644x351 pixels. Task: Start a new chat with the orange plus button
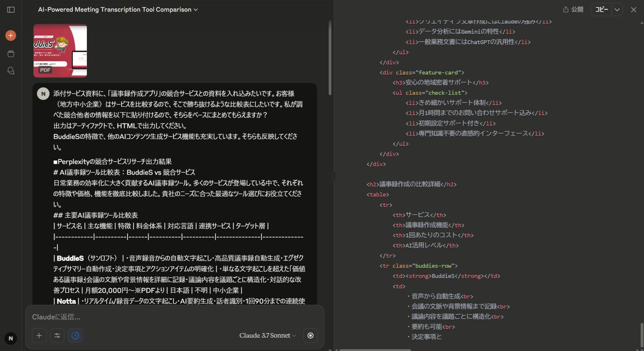11,36
